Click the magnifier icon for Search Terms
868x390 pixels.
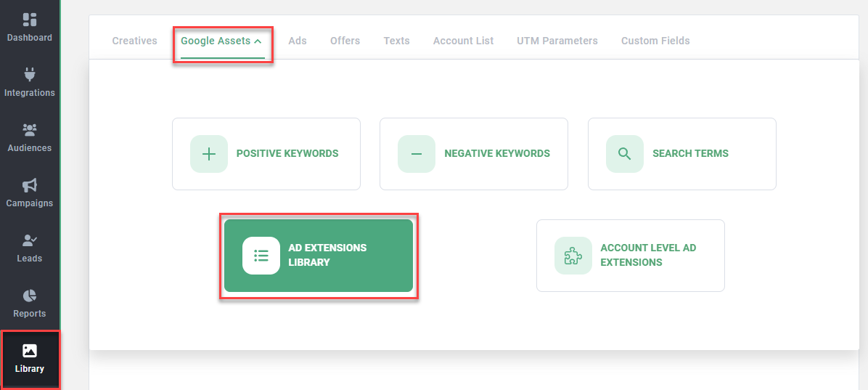click(624, 154)
